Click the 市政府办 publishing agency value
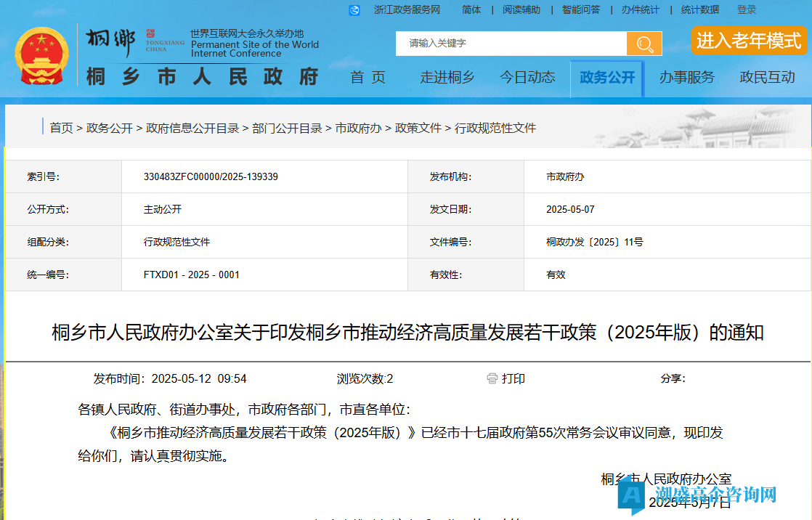This screenshot has width=812, height=520. tap(565, 176)
